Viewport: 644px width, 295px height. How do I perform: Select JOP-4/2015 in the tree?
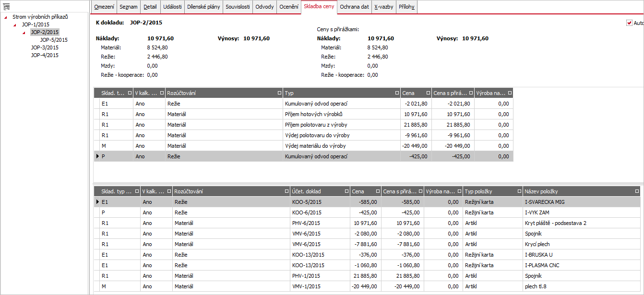[45, 55]
